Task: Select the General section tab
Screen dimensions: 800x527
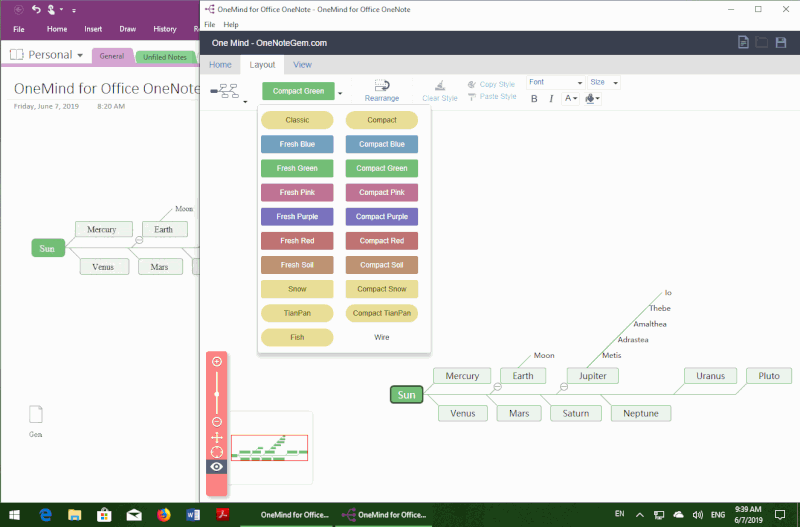Action: 112,56
